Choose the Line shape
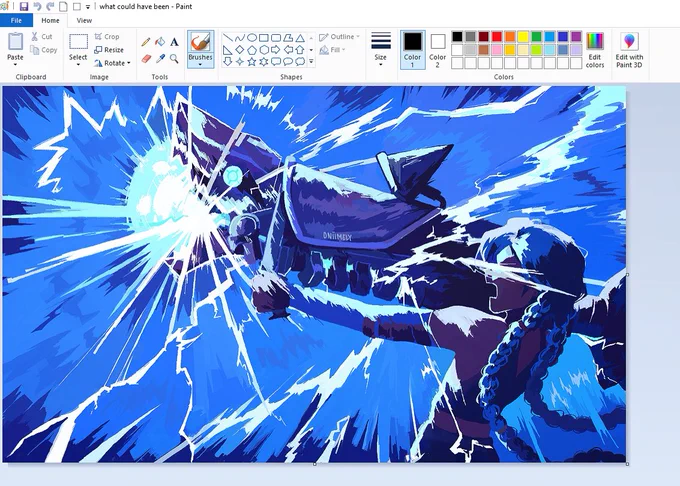Image resolution: width=680 pixels, height=486 pixels. pyautogui.click(x=227, y=38)
